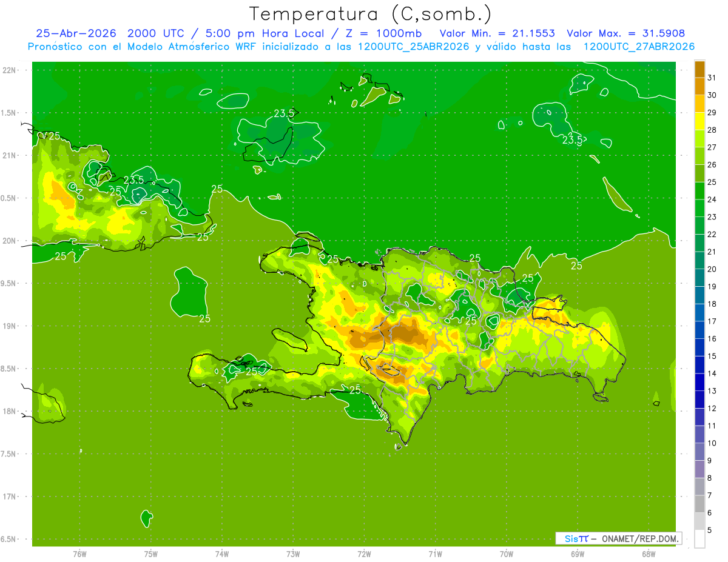Click the Valor Min. = 21.1553 text

tap(497, 33)
